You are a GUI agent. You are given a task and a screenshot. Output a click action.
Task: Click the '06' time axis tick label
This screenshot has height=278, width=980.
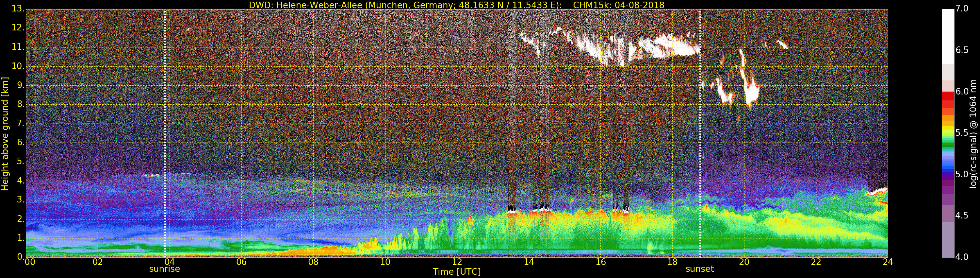(241, 262)
